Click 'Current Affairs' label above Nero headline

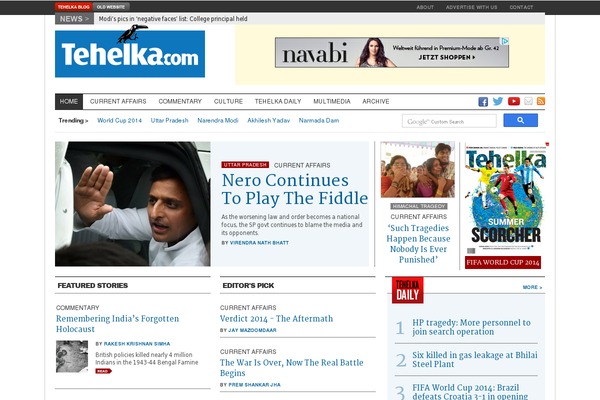pyautogui.click(x=302, y=165)
